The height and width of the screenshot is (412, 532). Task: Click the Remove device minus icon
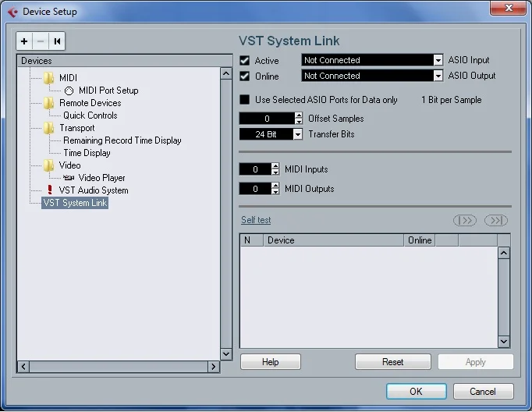pyautogui.click(x=41, y=41)
